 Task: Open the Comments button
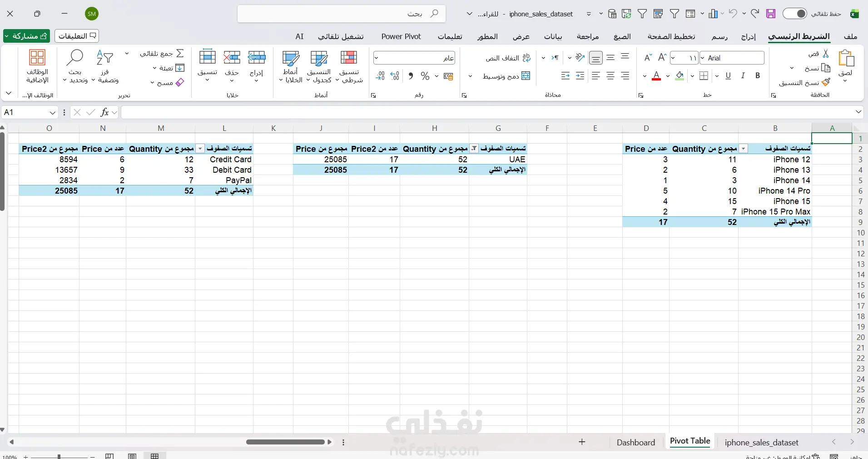tap(77, 36)
